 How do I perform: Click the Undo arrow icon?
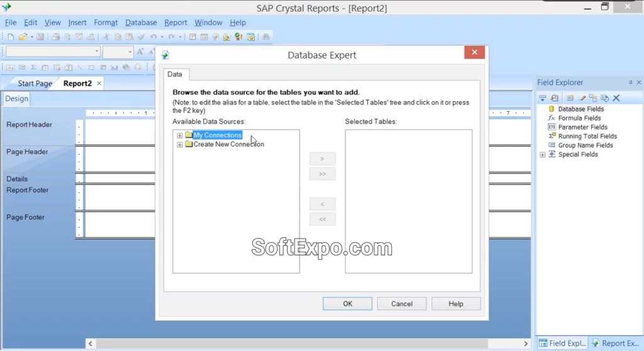[153, 37]
